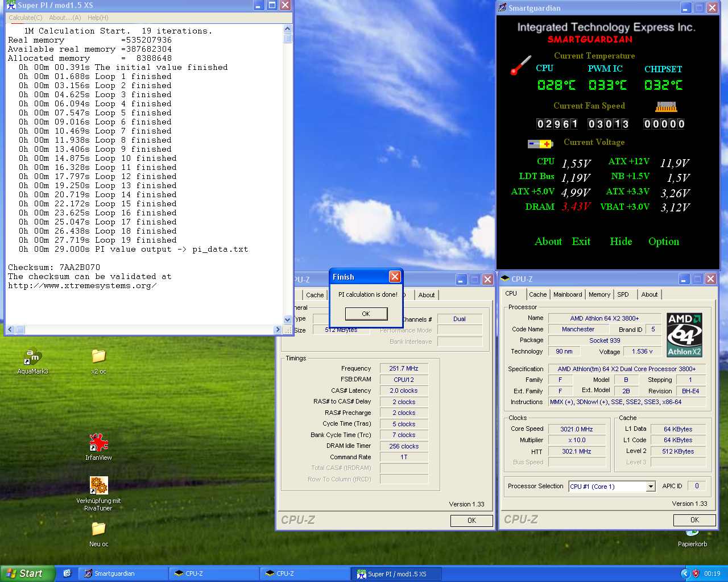This screenshot has height=582, width=728.
Task: Click the taskbar clock showing 00:19
Action: pyautogui.click(x=712, y=573)
